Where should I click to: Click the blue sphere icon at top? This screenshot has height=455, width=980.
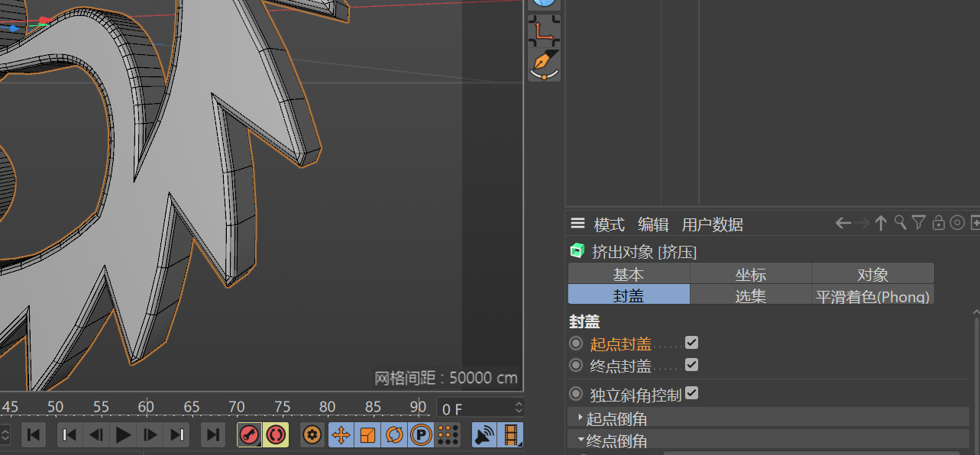pos(544,4)
